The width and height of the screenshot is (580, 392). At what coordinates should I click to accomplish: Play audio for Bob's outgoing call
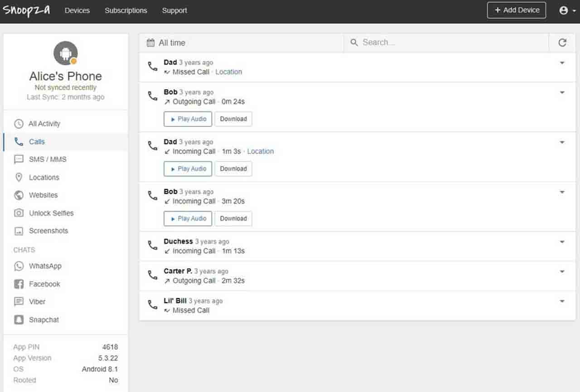[188, 119]
